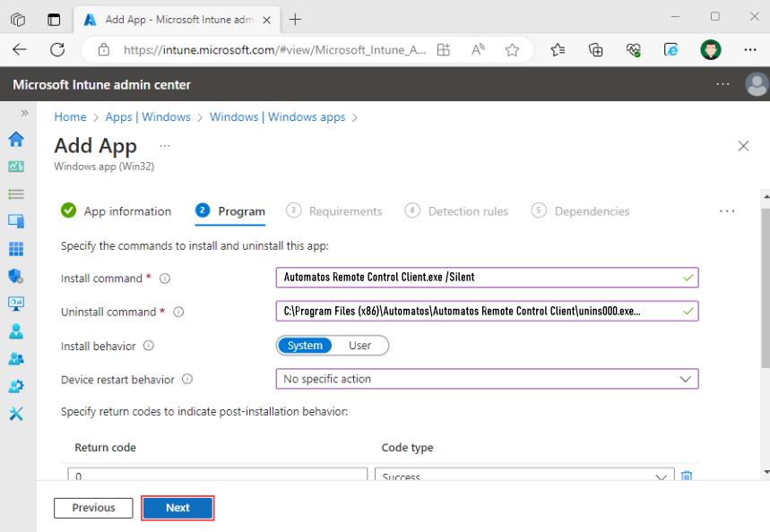Image resolution: width=770 pixels, height=532 pixels.
Task: Open the Users icon in sidebar
Action: [x=16, y=331]
